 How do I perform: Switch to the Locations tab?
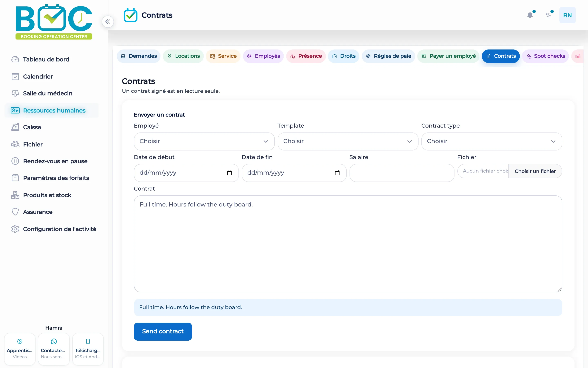point(183,56)
